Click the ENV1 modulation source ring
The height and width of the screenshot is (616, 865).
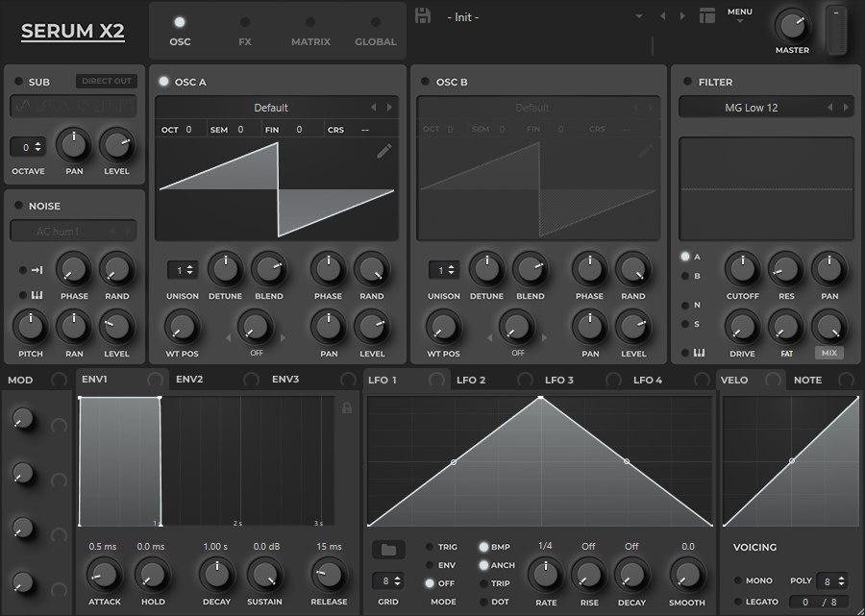155,380
